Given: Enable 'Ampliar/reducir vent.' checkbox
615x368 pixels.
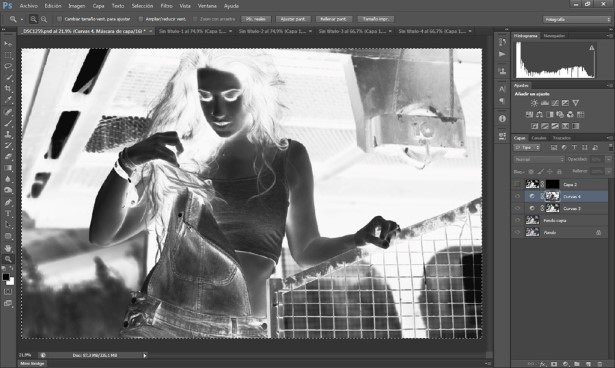Looking at the screenshot, I should click(140, 19).
